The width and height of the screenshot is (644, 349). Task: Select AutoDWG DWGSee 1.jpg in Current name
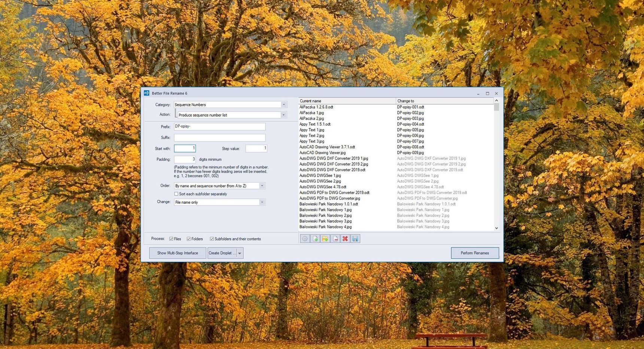click(320, 176)
